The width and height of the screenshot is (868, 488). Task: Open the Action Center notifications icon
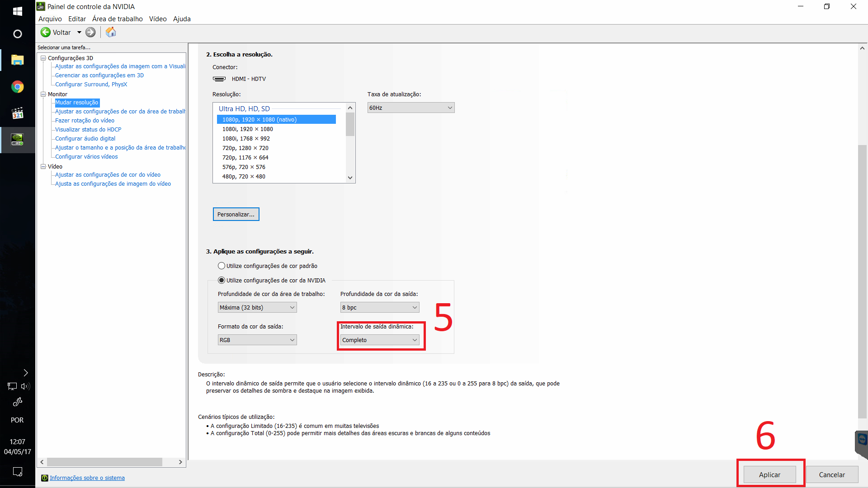[x=18, y=472]
